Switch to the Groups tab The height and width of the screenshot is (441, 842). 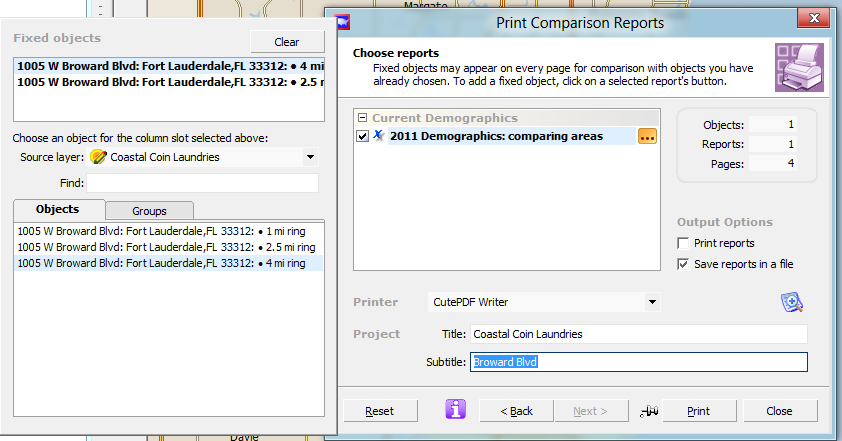coord(149,211)
